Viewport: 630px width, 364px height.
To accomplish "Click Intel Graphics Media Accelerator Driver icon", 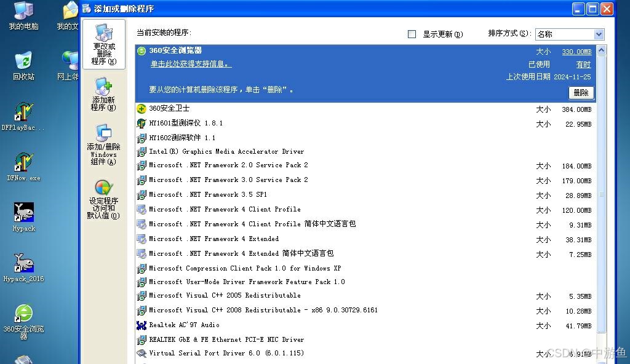I will coord(142,152).
